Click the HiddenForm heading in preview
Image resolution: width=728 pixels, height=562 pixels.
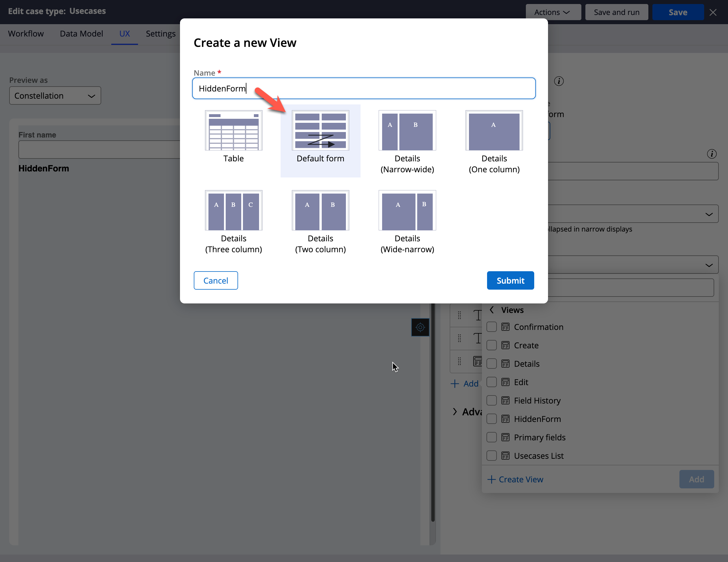point(44,169)
